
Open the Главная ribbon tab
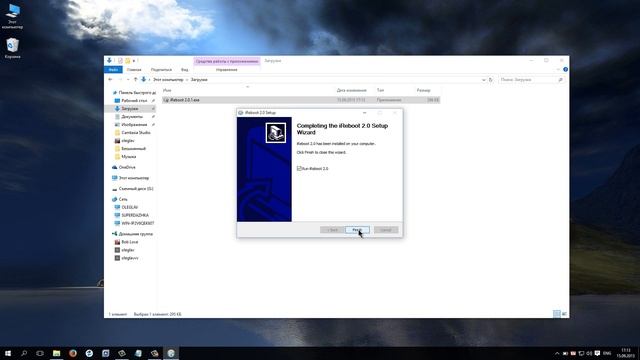click(x=134, y=70)
